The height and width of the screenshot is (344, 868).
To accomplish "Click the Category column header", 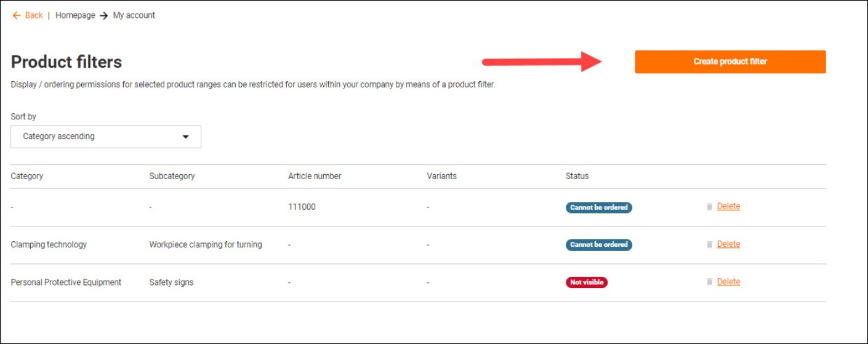I will point(27,176).
